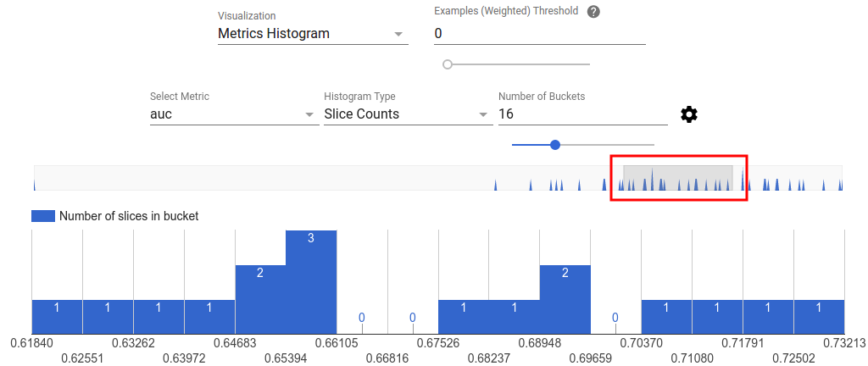Image resolution: width=868 pixels, height=366 pixels.
Task: Click the Number of Buckets input field
Action: tap(582, 114)
